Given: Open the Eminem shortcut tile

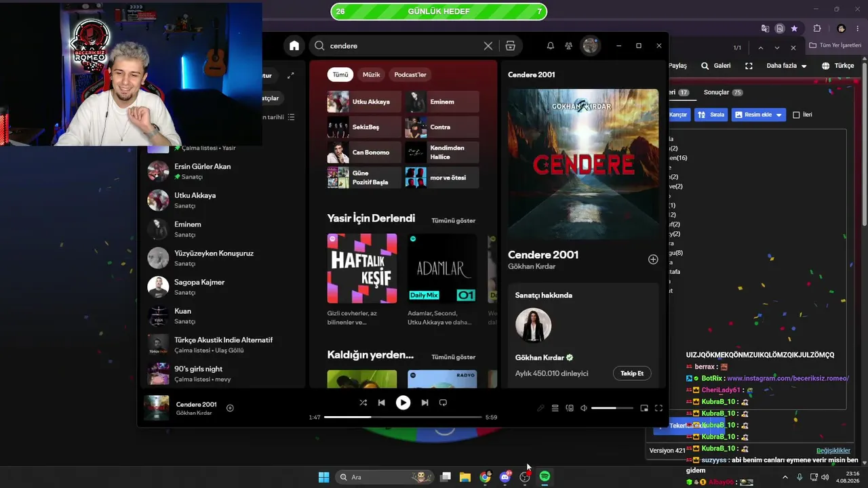Looking at the screenshot, I should click(x=442, y=102).
